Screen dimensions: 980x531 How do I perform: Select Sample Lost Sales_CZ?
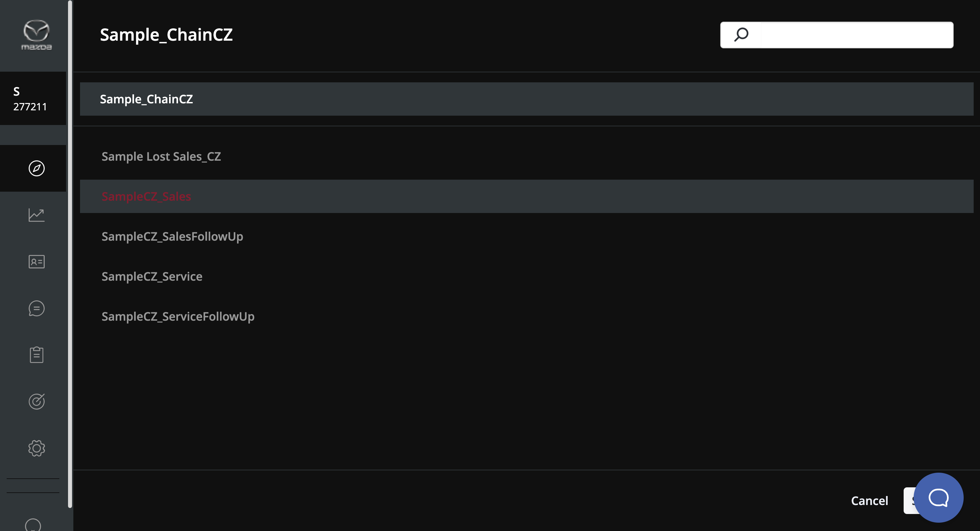(161, 157)
